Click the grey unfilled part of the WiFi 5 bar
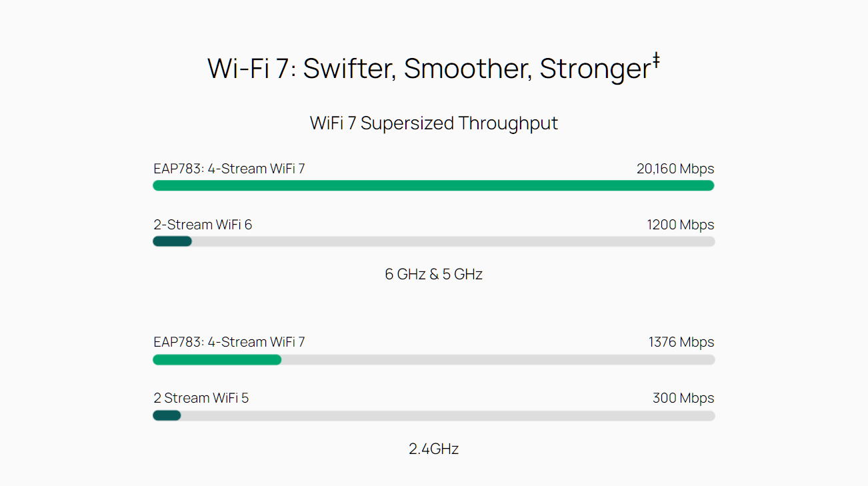 [x=448, y=415]
